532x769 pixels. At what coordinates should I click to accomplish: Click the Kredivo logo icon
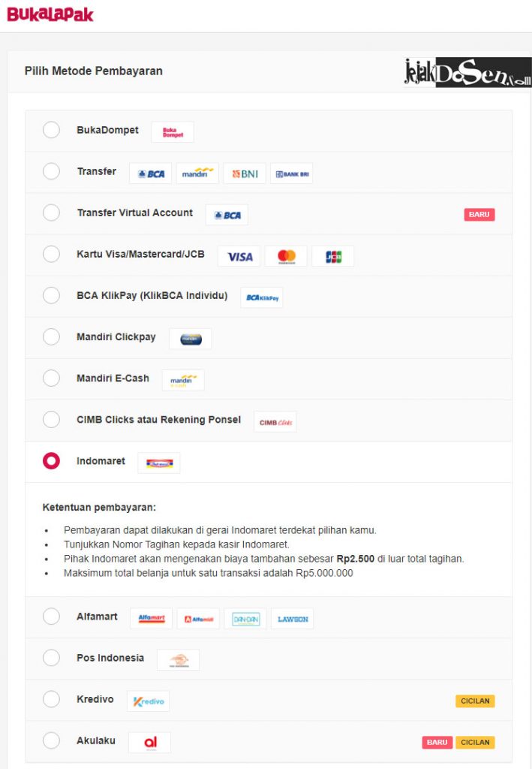(149, 701)
